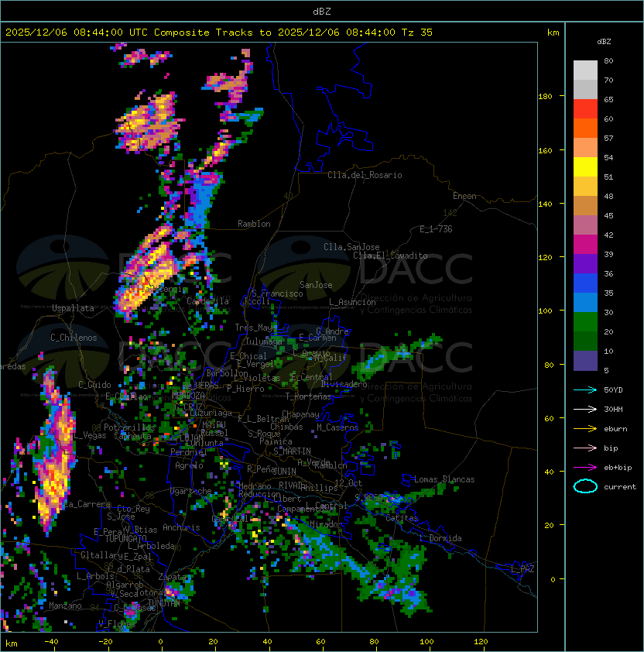644x652 pixels.
Task: Click the 140 km tick on right axis
Action: coord(545,204)
